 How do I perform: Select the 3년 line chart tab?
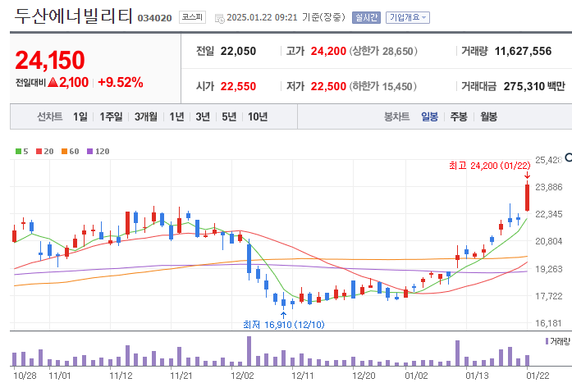(x=203, y=116)
